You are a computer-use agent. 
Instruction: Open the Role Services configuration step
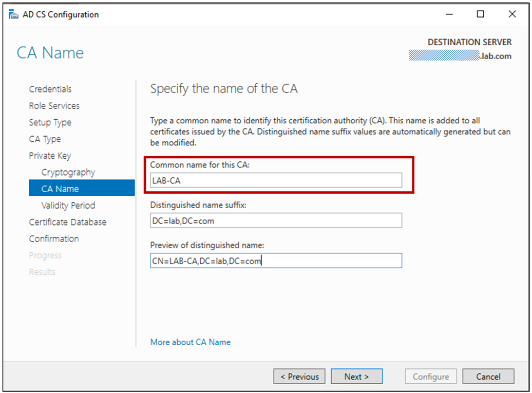[54, 106]
